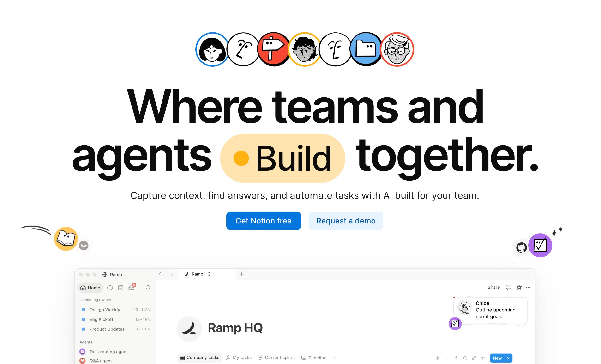
Task: Click the blue folder agent avatar
Action: tap(366, 49)
